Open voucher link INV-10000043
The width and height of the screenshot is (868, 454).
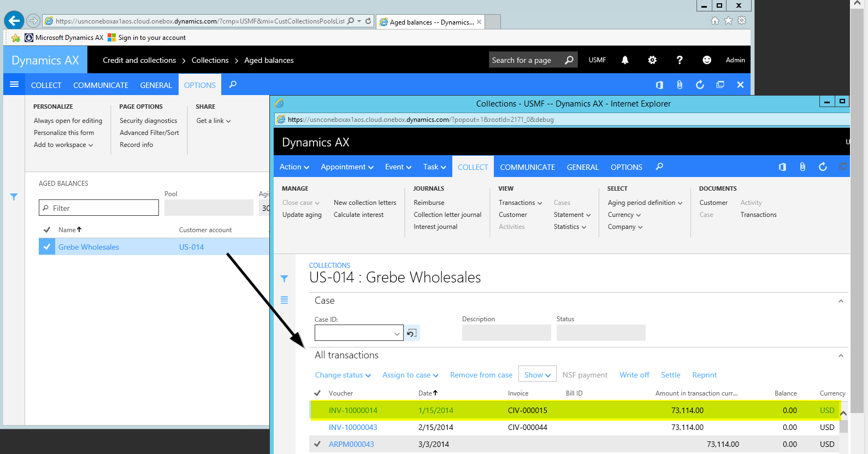pyautogui.click(x=353, y=427)
